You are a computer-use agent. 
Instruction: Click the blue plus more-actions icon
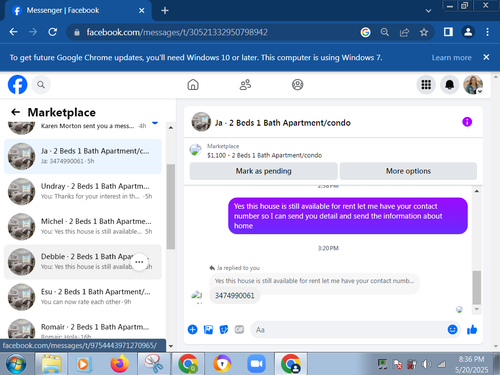(x=192, y=330)
